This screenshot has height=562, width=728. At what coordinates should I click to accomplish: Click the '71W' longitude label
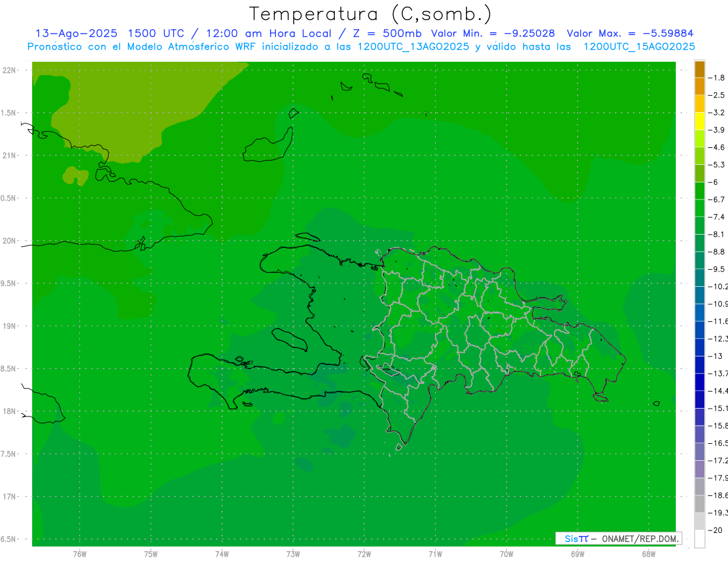tap(435, 554)
